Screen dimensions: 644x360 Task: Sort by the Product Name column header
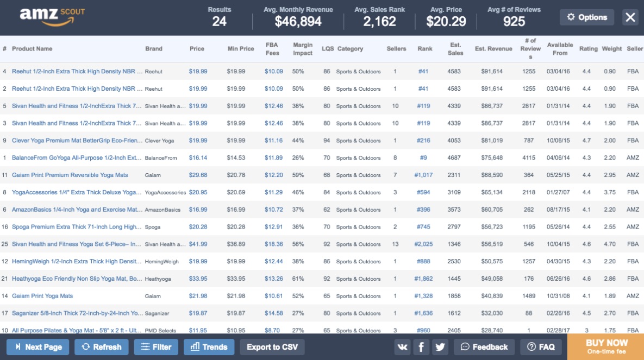point(32,48)
